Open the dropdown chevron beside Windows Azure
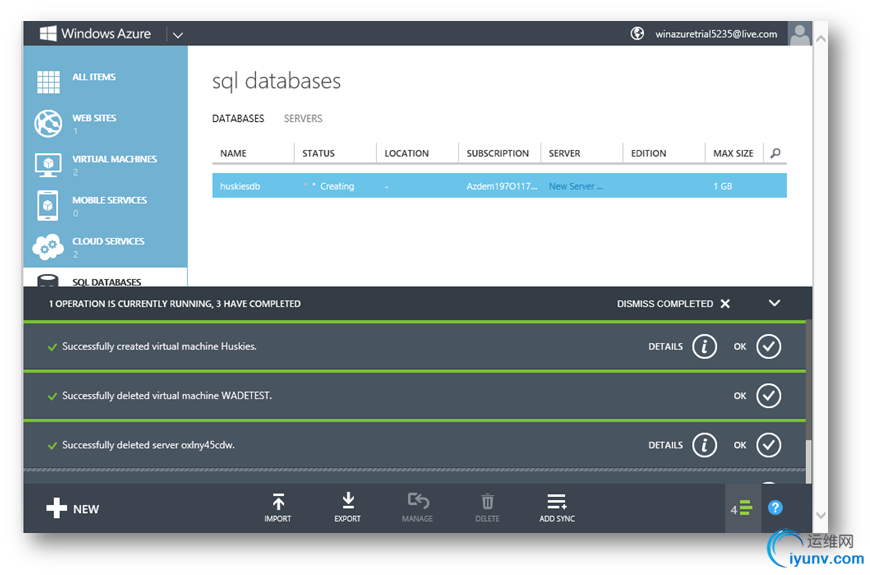870x575 pixels. 178,35
